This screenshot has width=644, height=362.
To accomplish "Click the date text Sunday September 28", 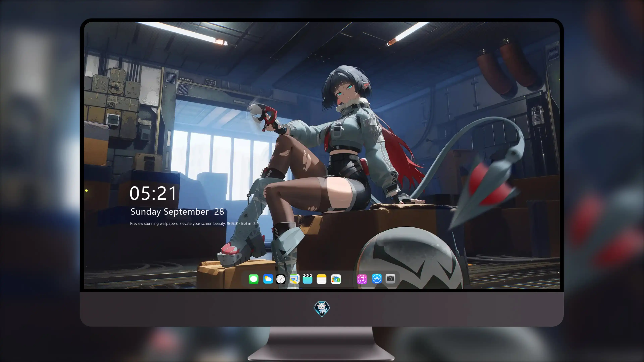I will [177, 212].
